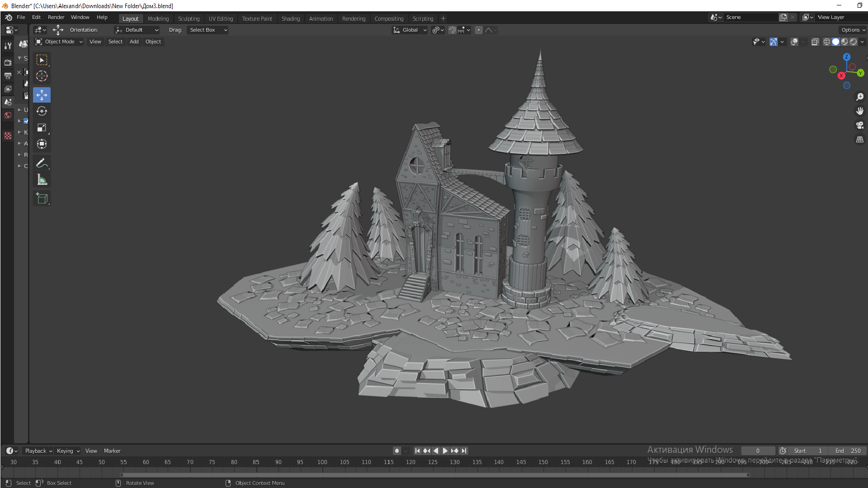Click the Play animation button
Image resolution: width=868 pixels, height=488 pixels.
click(445, 450)
